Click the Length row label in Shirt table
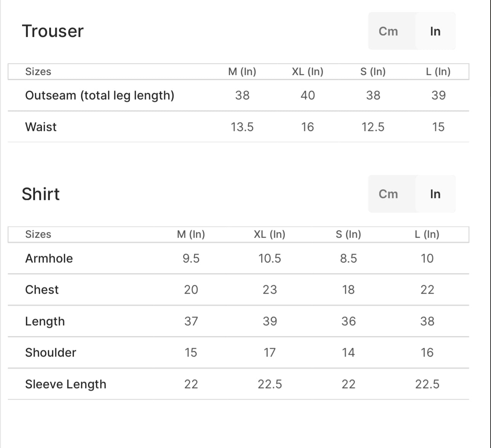The height and width of the screenshot is (448, 491). pos(45,321)
